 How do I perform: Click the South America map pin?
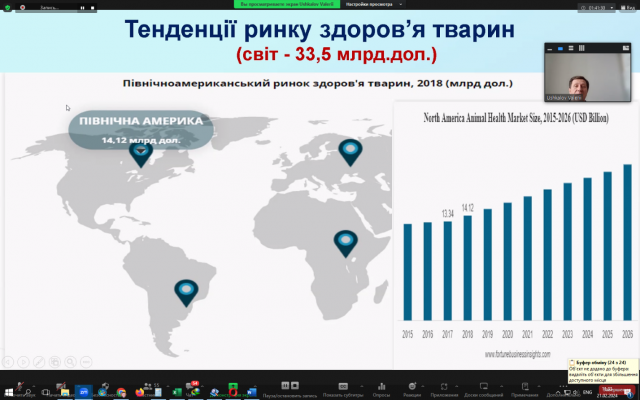pyautogui.click(x=186, y=291)
